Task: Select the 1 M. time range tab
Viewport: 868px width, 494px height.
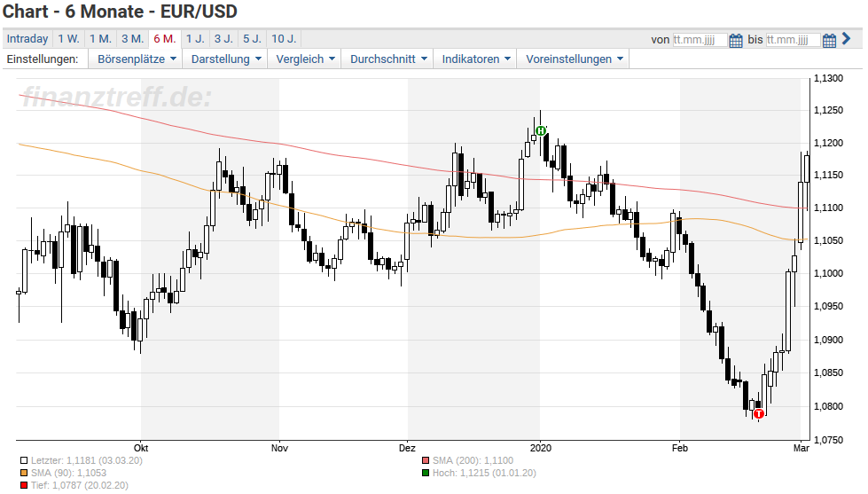Action: pyautogui.click(x=101, y=39)
